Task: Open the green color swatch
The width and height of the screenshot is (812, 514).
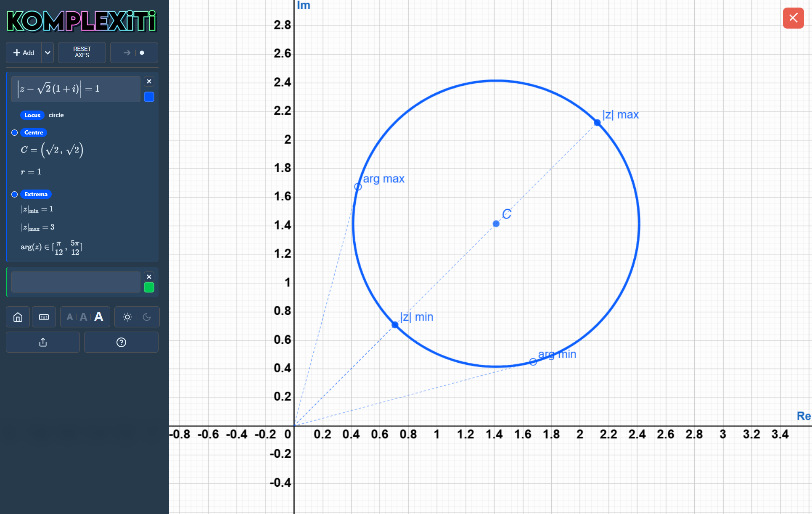Action: tap(149, 287)
